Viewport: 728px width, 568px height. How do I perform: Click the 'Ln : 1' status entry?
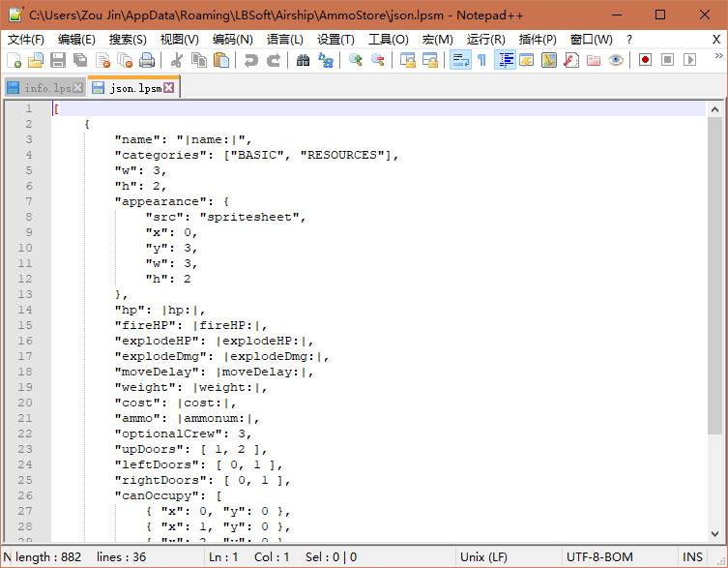point(223,556)
